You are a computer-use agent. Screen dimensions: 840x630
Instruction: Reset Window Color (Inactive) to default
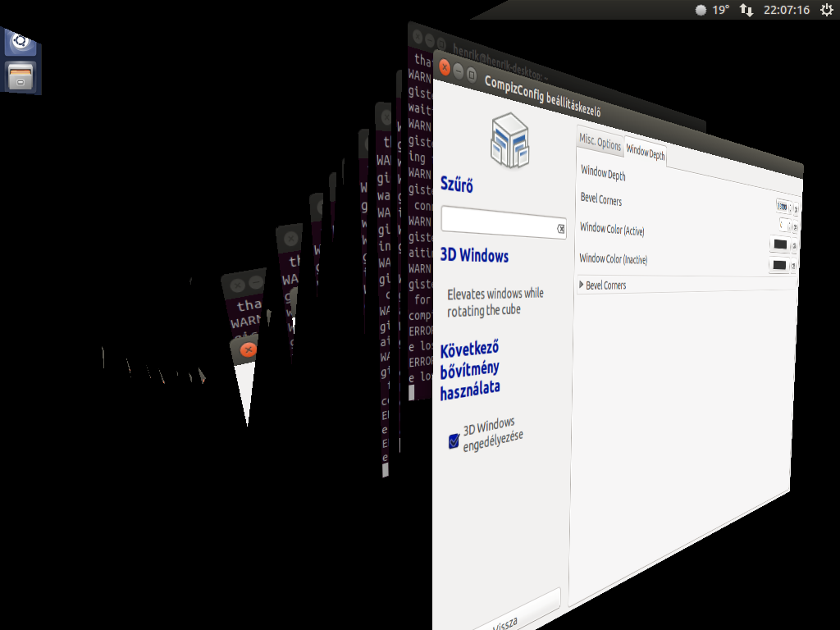793,266
